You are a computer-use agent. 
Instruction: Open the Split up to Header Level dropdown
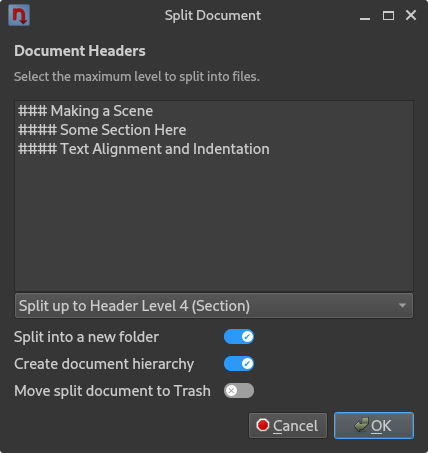214,306
